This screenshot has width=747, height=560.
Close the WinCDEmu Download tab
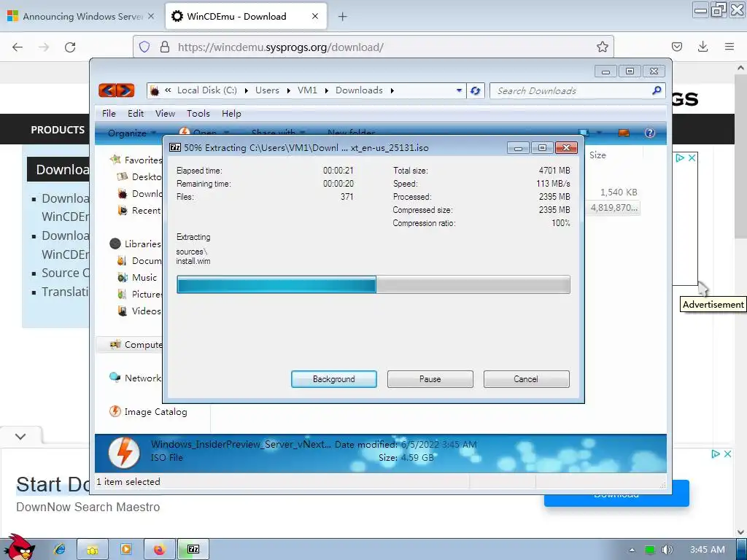315,16
